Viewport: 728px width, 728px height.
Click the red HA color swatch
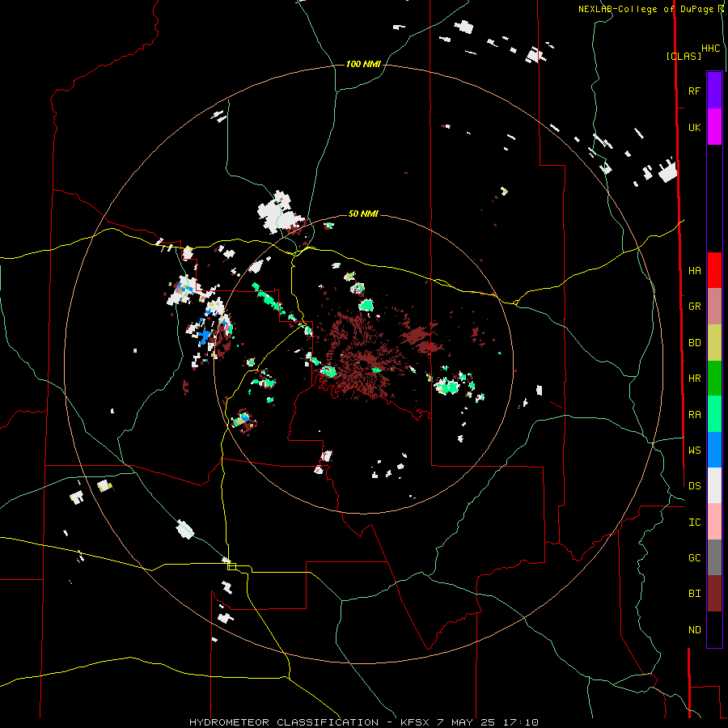click(x=714, y=270)
